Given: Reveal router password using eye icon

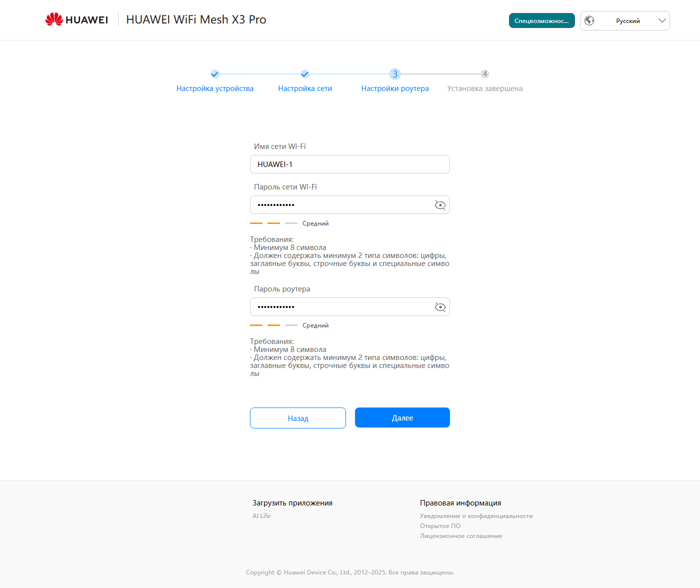Looking at the screenshot, I should click(x=440, y=307).
